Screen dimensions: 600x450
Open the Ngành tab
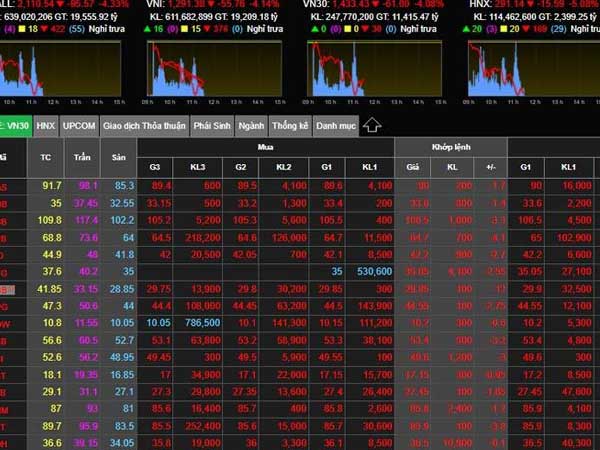pyautogui.click(x=251, y=126)
